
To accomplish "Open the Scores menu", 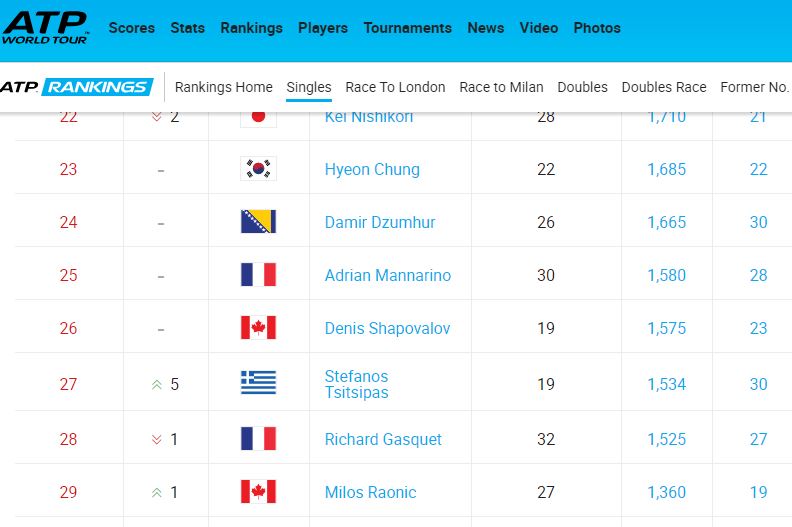I will pos(131,28).
